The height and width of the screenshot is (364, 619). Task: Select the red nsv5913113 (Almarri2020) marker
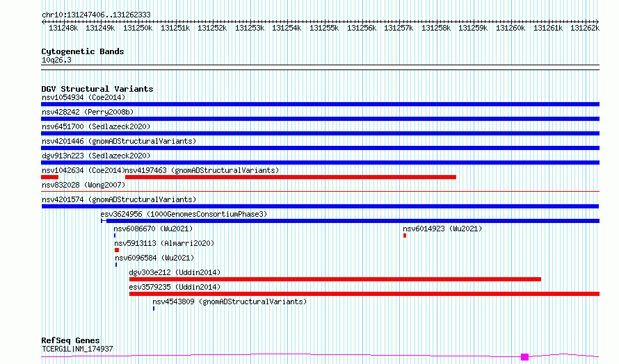click(117, 250)
